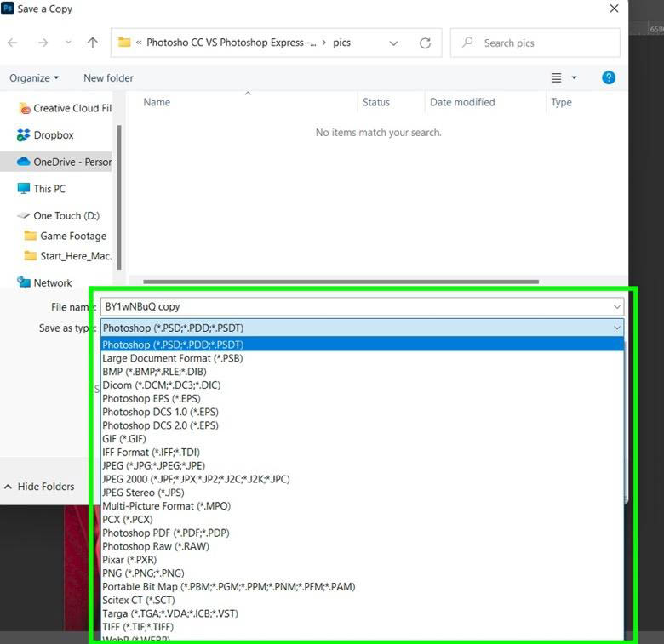Choose Photoshop DCS 2.0 (*.EPS)

click(362, 425)
